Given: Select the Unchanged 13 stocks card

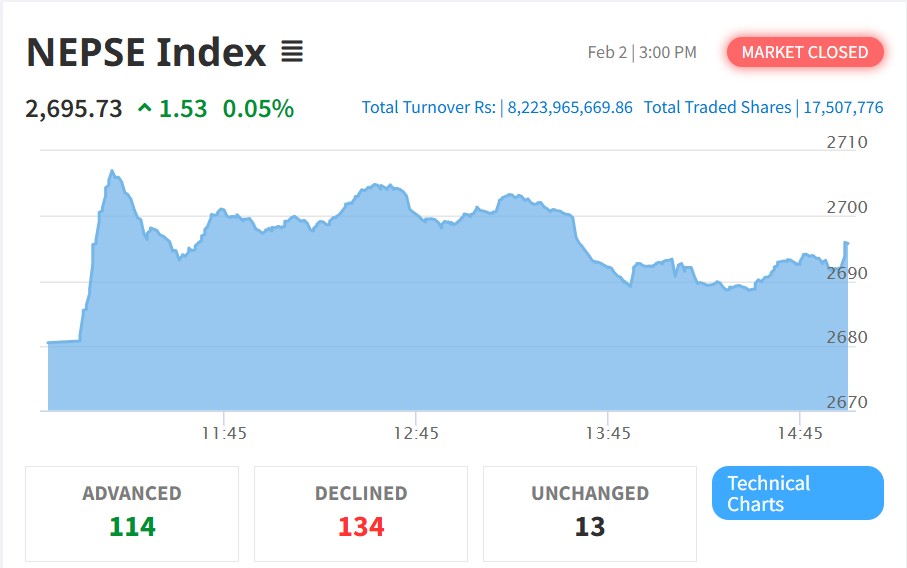Looking at the screenshot, I should tap(590, 513).
